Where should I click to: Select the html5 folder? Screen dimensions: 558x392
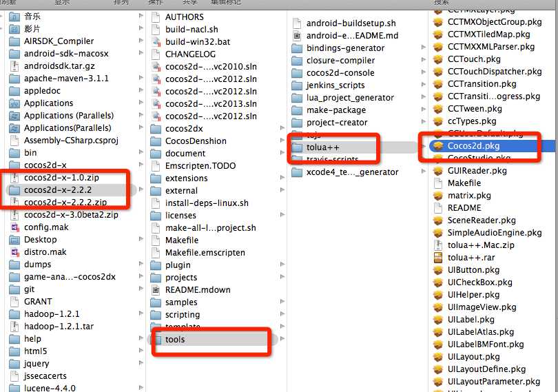[x=36, y=351]
